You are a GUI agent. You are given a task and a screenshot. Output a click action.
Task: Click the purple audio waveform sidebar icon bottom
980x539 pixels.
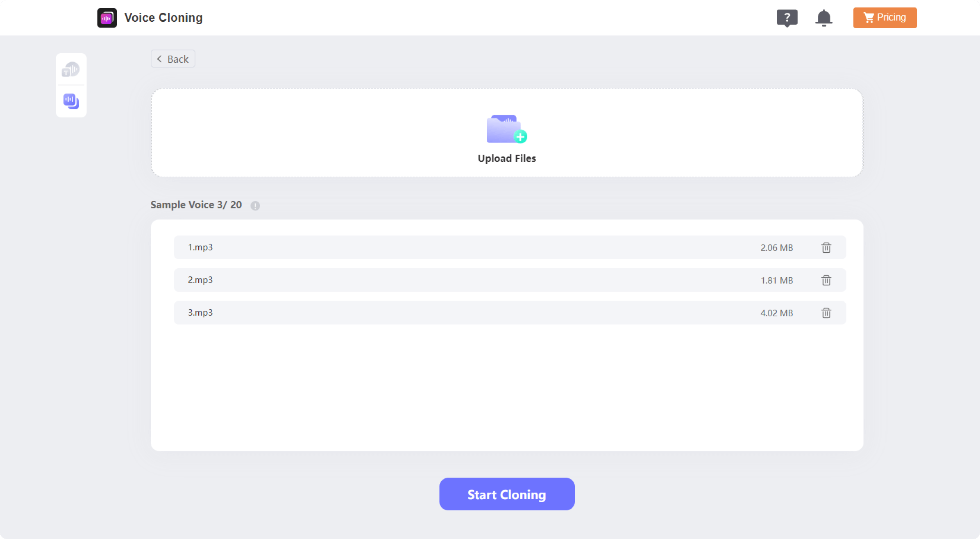[71, 100]
